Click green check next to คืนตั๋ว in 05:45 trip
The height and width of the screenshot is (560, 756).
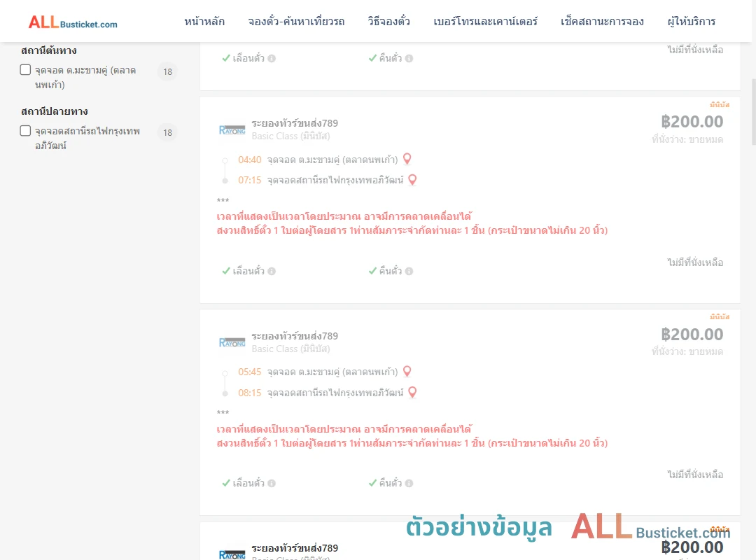[x=372, y=483]
